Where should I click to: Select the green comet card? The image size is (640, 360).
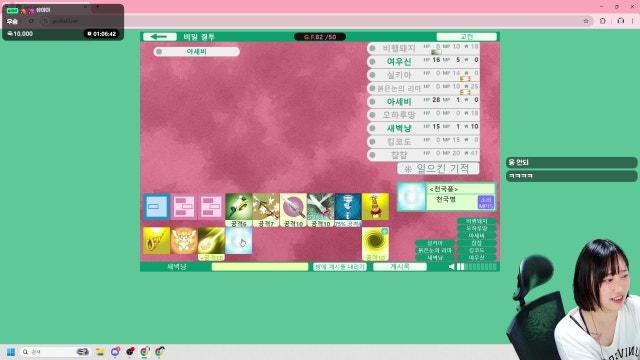click(211, 244)
